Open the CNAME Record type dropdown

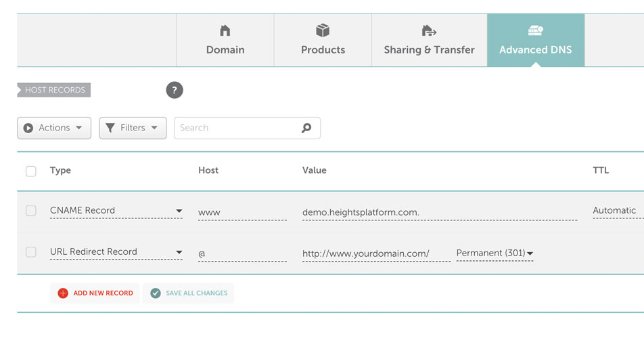(116, 211)
